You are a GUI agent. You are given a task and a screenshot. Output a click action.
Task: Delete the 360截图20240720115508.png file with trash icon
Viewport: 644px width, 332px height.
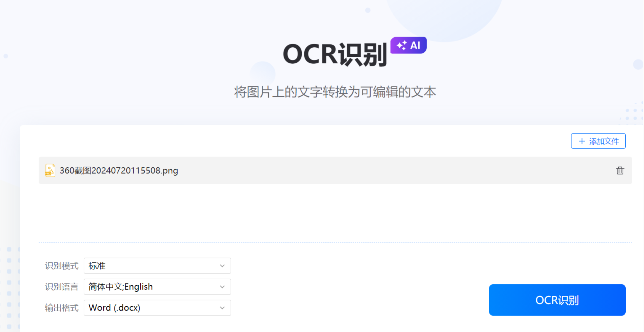tap(620, 171)
